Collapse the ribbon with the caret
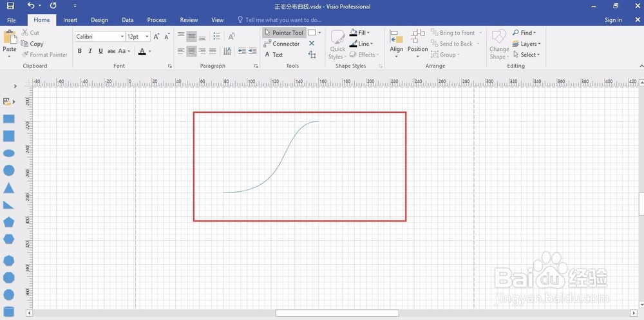 (641, 66)
